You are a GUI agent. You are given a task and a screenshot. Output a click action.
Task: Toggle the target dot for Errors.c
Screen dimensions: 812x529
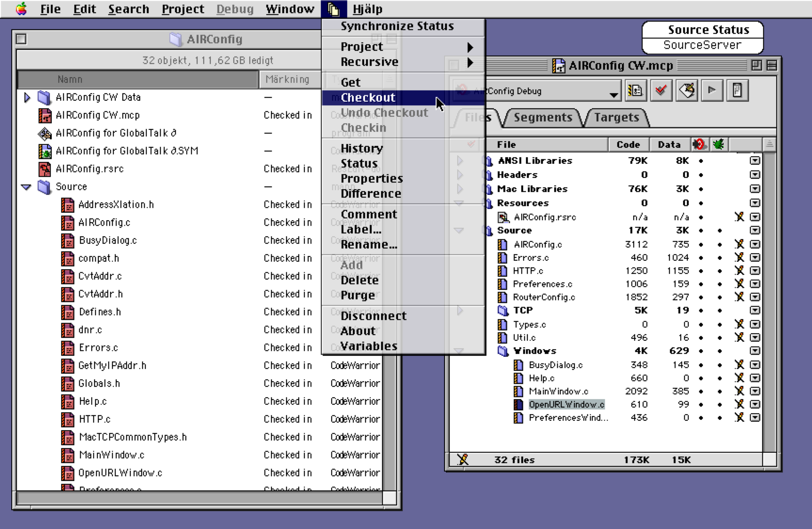701,258
